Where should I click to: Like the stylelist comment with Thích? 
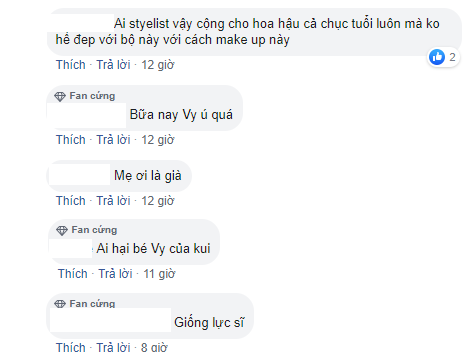(x=71, y=65)
